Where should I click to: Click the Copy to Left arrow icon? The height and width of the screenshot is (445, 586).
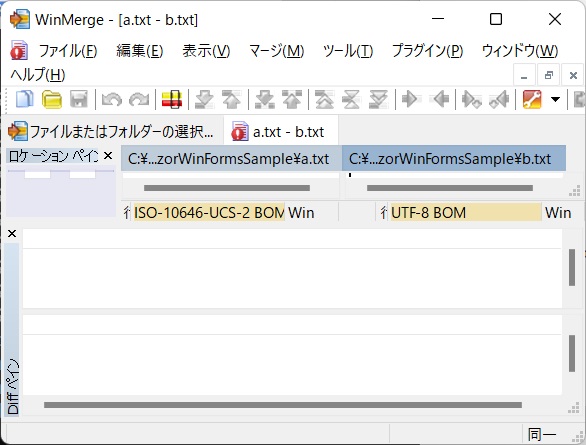click(440, 100)
